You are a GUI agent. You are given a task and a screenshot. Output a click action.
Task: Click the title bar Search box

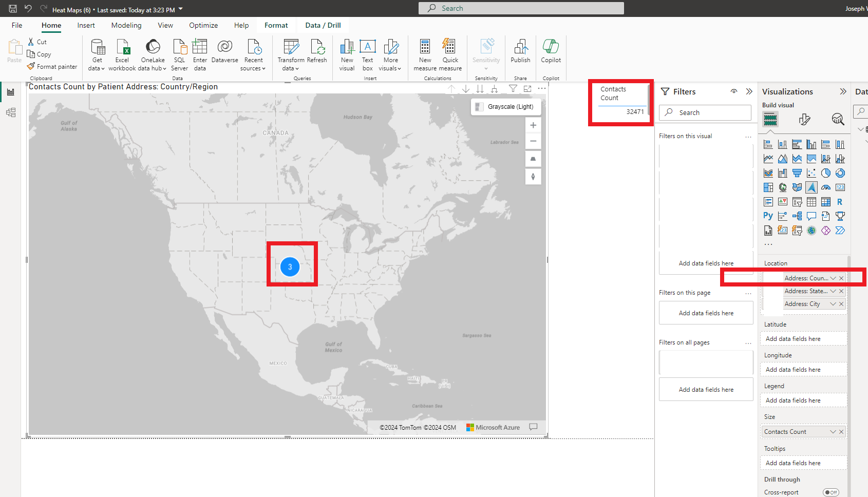tap(521, 8)
